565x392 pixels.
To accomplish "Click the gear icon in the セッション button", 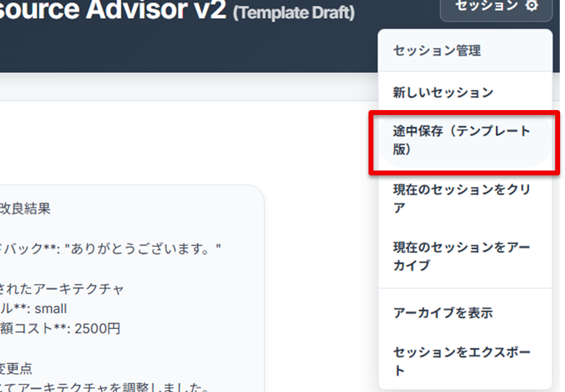I will pyautogui.click(x=532, y=5).
